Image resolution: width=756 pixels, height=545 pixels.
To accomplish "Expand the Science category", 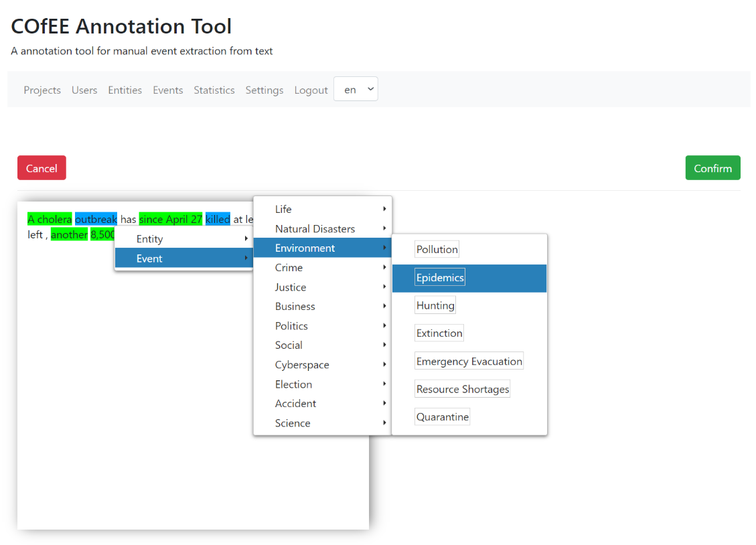I will pyautogui.click(x=323, y=422).
